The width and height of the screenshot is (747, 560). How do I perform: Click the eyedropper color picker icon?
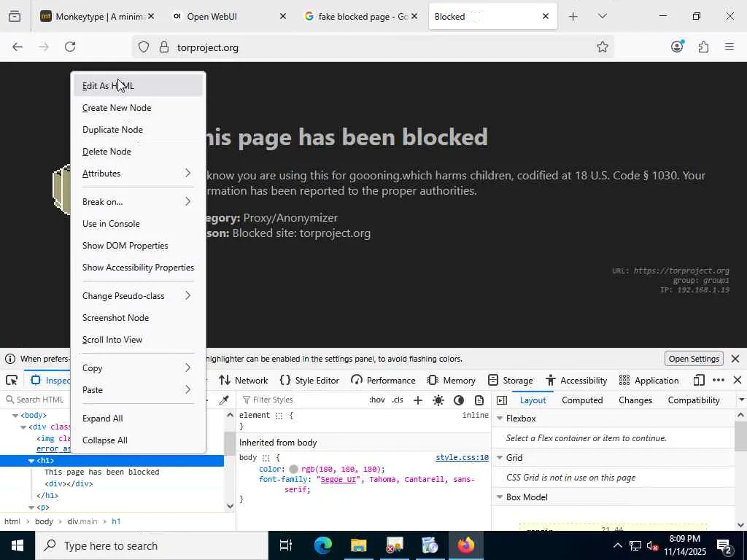pyautogui.click(x=224, y=400)
